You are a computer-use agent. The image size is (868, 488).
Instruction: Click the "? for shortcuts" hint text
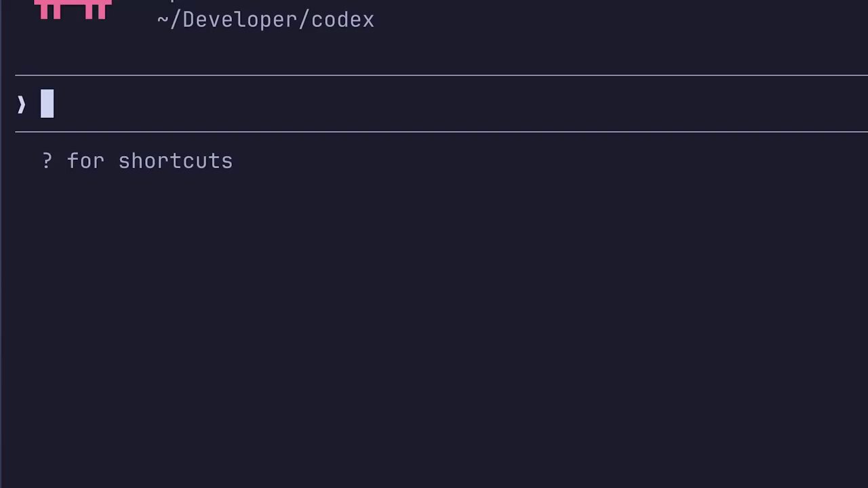click(137, 161)
